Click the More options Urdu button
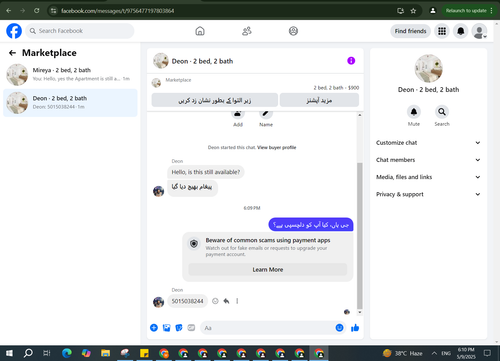Image resolution: width=500 pixels, height=361 pixels. [x=319, y=100]
